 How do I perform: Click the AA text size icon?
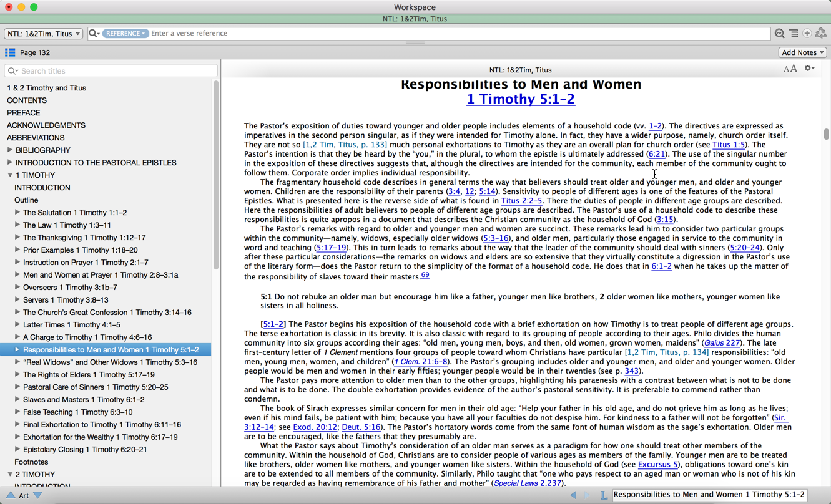(790, 69)
